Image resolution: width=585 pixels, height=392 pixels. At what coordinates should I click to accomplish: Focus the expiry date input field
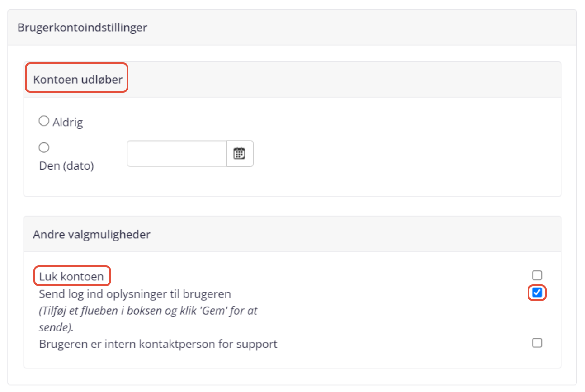[x=177, y=154]
